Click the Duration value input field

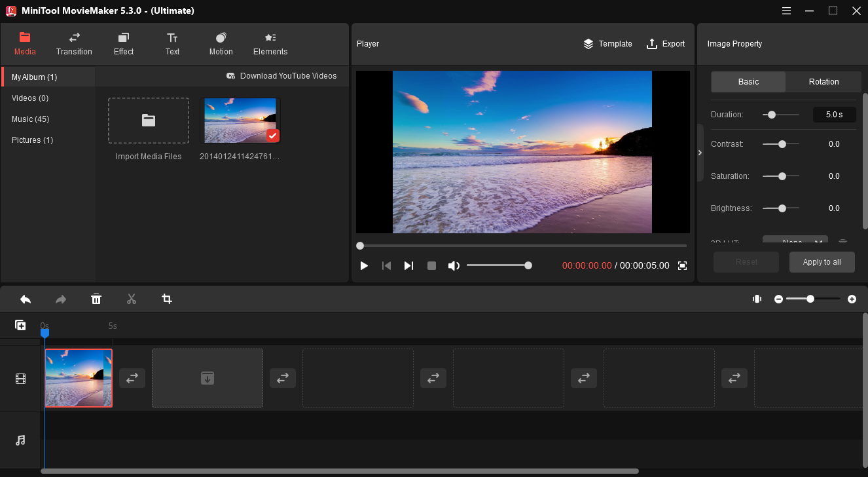click(x=833, y=115)
